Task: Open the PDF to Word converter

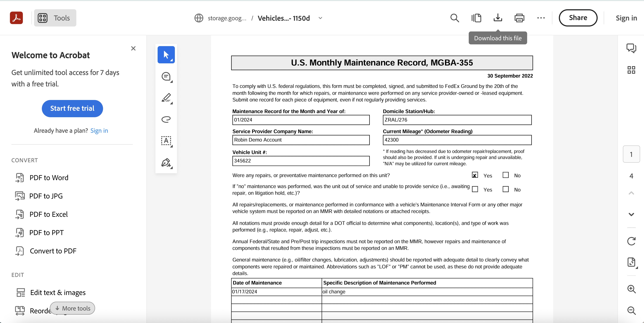Action: click(49, 178)
